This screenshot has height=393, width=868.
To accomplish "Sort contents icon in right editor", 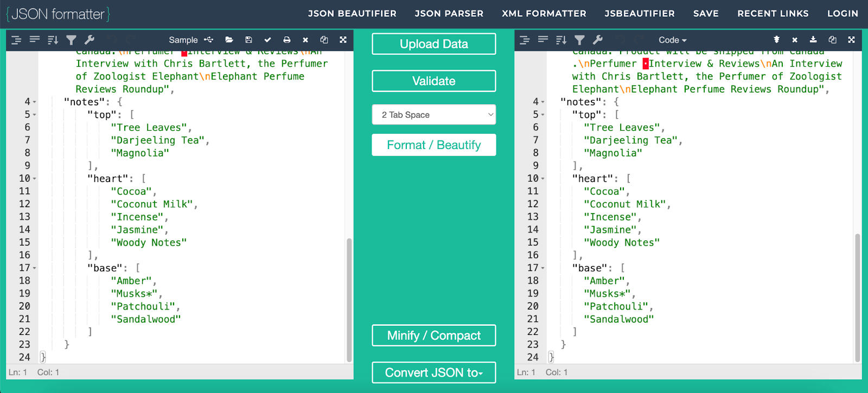I will [561, 40].
